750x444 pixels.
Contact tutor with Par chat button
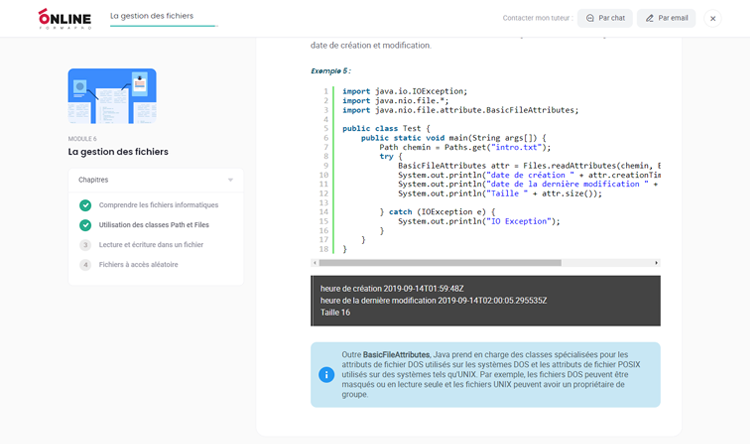click(x=605, y=18)
